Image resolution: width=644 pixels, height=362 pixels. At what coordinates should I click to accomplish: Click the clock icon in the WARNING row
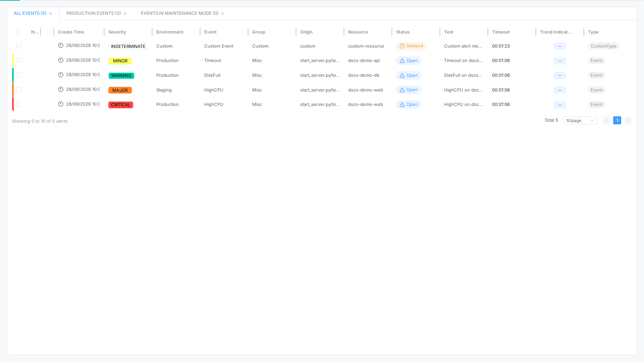(x=61, y=75)
